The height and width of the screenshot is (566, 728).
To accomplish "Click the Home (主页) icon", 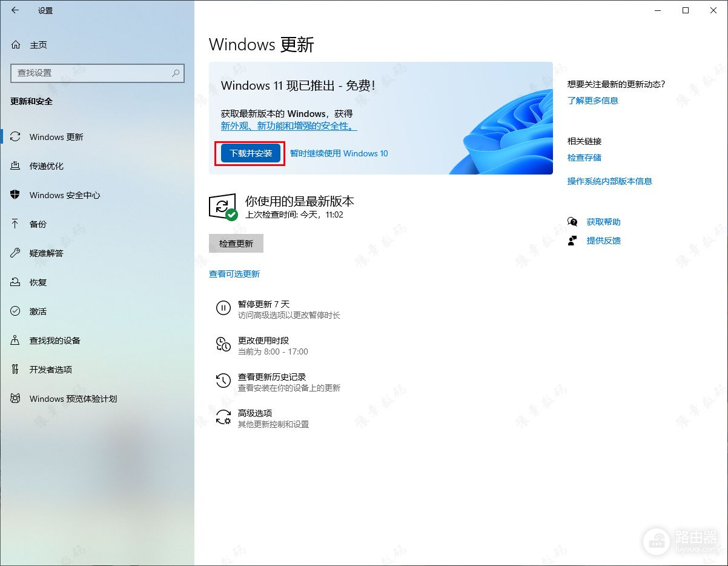I will coord(16,45).
